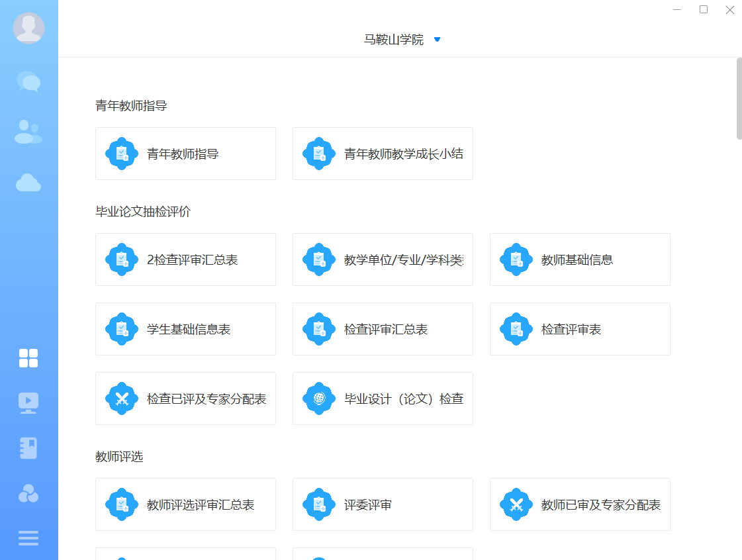Click the crossed-tools icon of 检查已评及专家分配表
742x560 pixels.
(x=122, y=398)
